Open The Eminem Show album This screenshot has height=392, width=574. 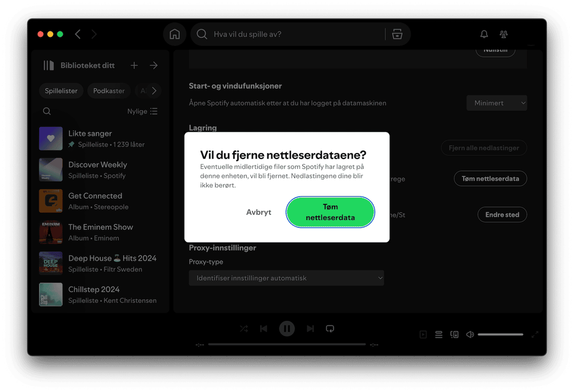click(99, 232)
